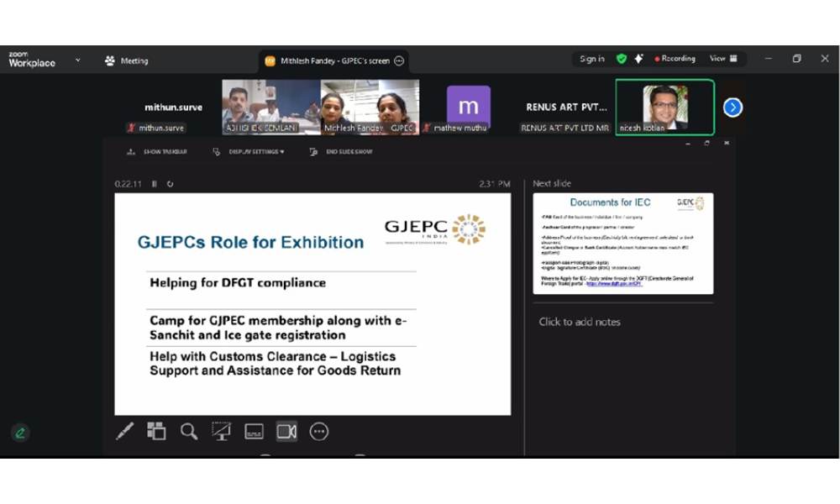Expand the screen share options menu
Image resolution: width=840 pixels, height=504 pixels.
click(x=399, y=60)
